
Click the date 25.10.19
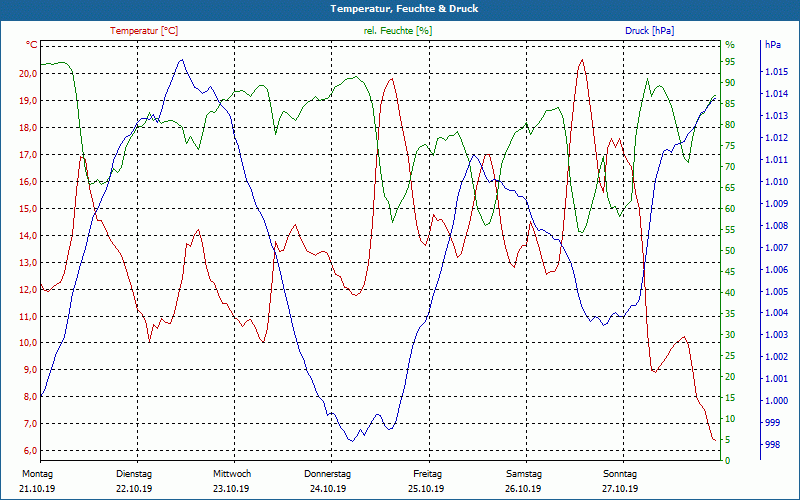coord(426,489)
